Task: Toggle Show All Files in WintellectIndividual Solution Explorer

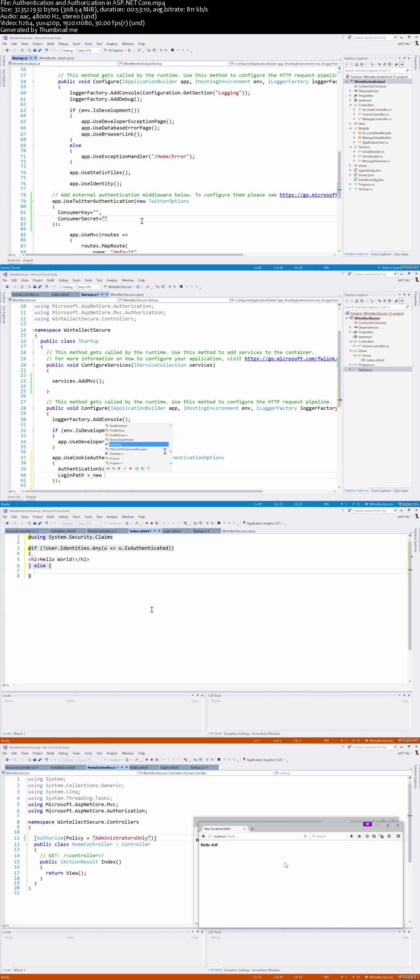Action: click(x=390, y=64)
